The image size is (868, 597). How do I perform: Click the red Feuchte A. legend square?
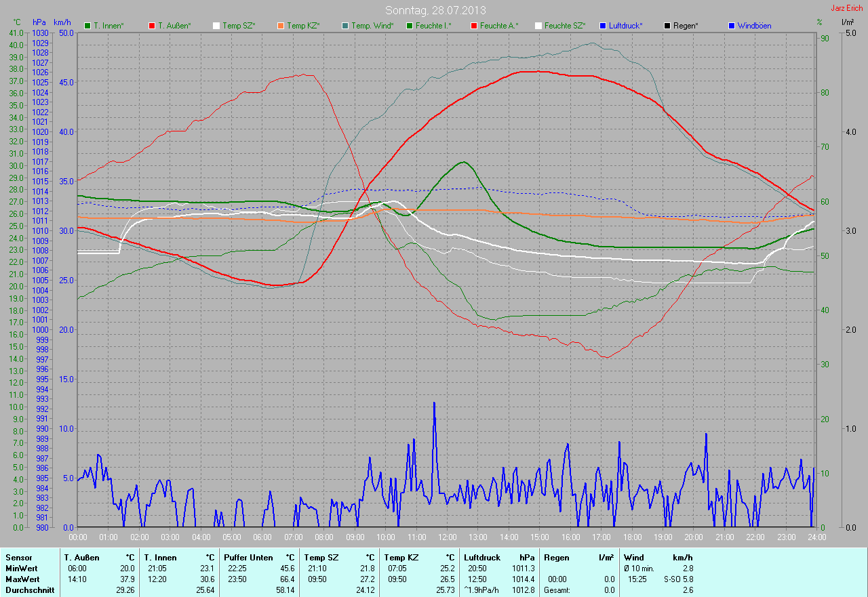point(474,26)
